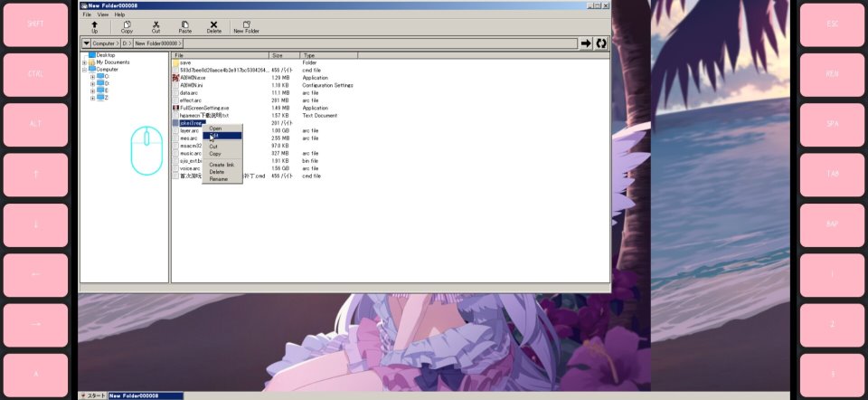The height and width of the screenshot is (400, 868).
Task: Tap the up arrow on-screen key
Action: pos(35,174)
